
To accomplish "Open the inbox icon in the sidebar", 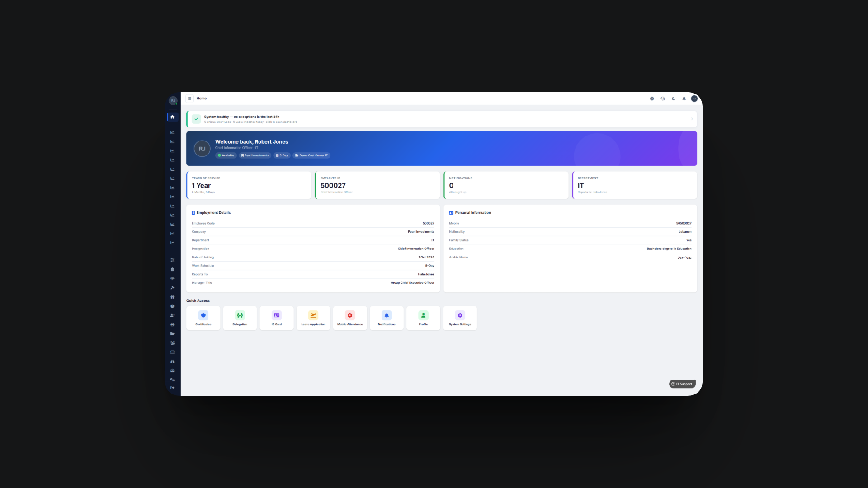I will pos(172,371).
